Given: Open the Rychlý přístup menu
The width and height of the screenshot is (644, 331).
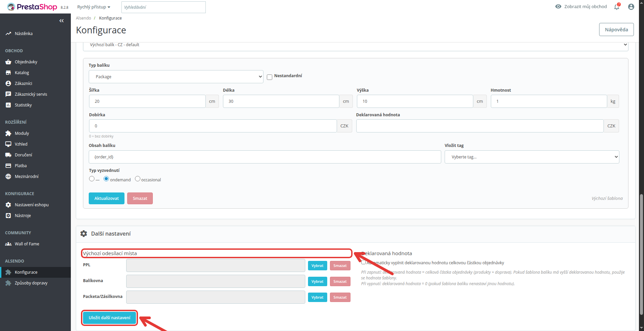Looking at the screenshot, I should click(94, 7).
